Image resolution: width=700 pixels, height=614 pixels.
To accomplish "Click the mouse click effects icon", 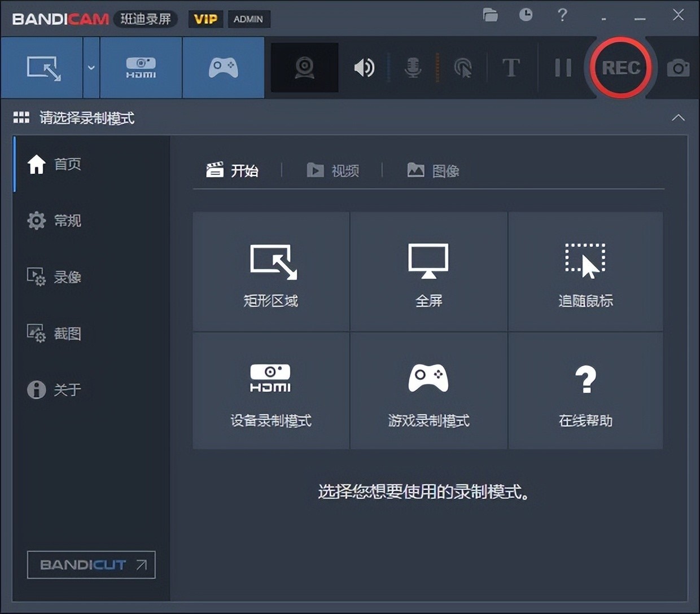I will [x=463, y=68].
